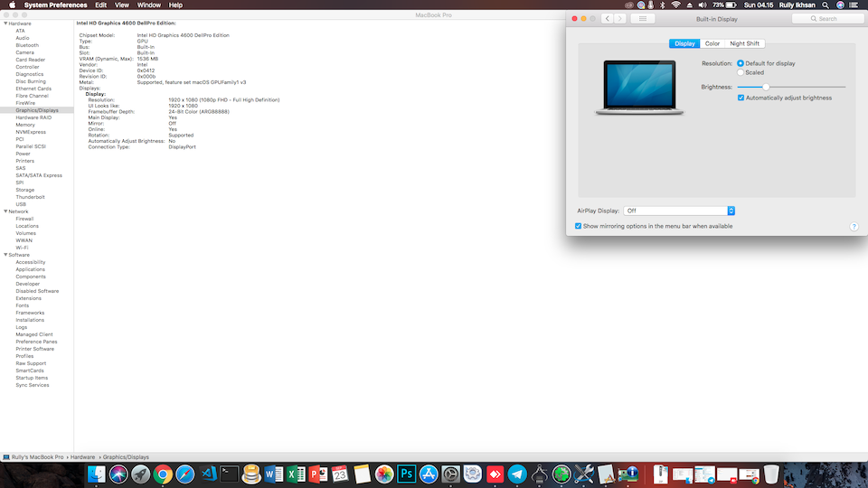Image resolution: width=868 pixels, height=488 pixels.
Task: Click Bluetooth icon in menu bar
Action: [663, 5]
